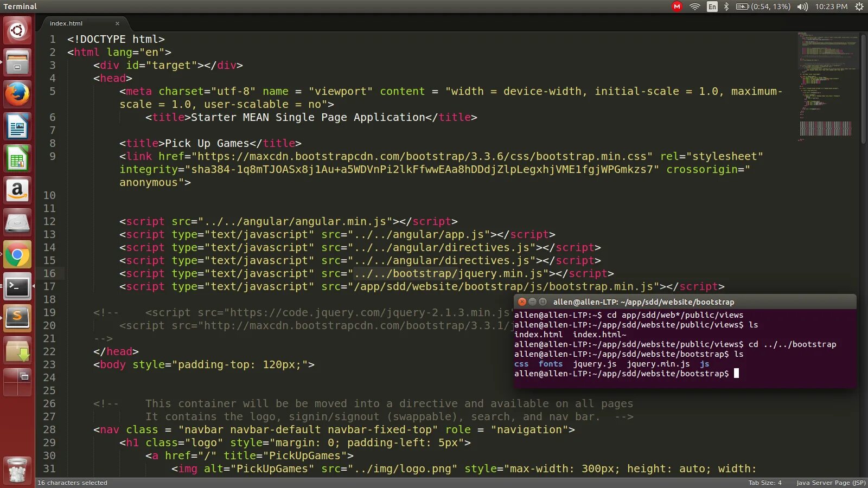The height and width of the screenshot is (488, 868).
Task: Focus Sublime Text launcher icon
Action: pos(17,318)
